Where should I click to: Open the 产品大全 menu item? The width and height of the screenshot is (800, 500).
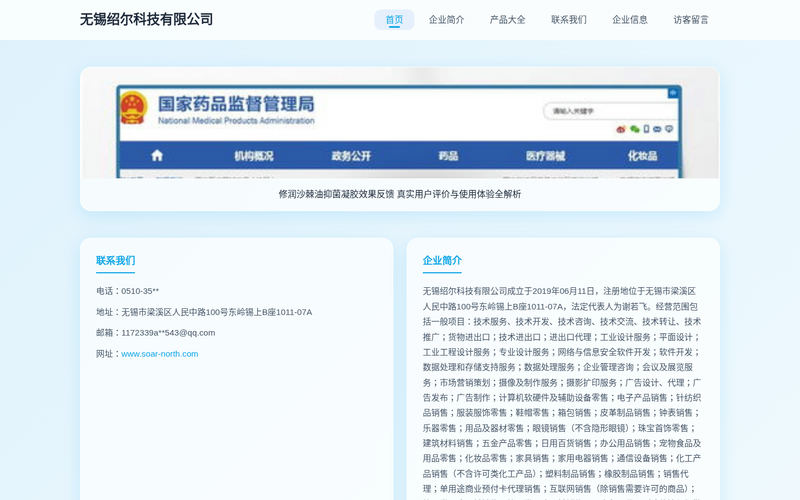pyautogui.click(x=507, y=20)
